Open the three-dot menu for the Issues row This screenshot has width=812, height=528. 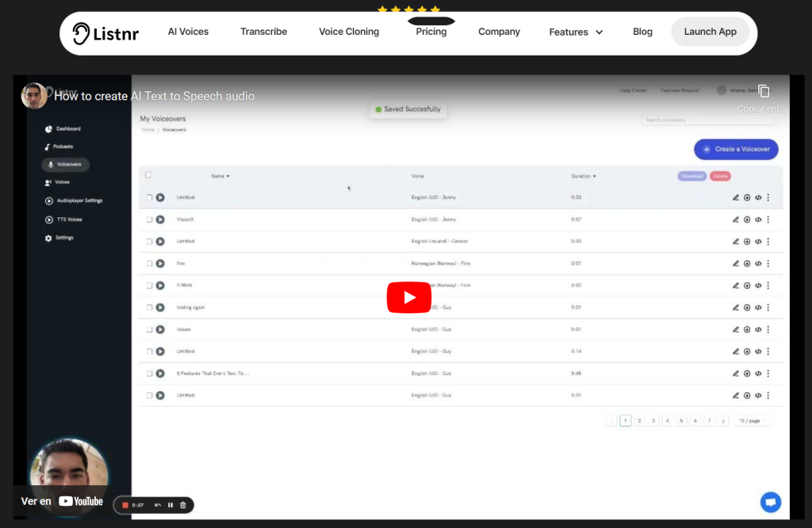(768, 329)
